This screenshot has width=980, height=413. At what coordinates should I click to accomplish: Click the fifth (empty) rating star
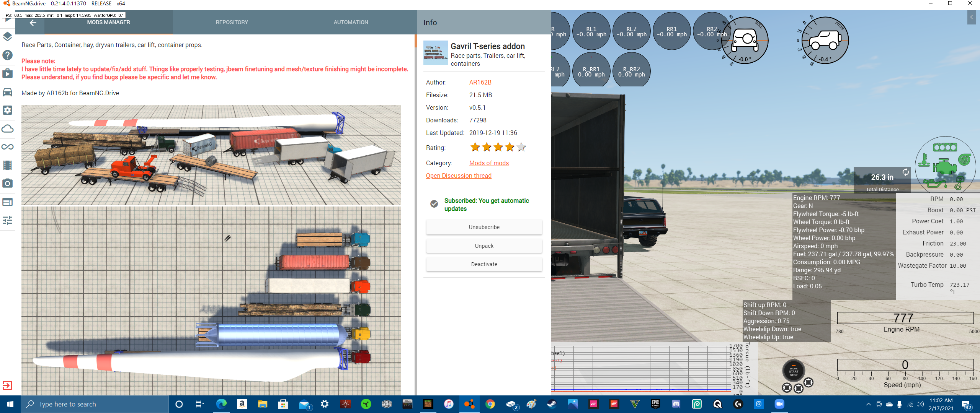point(521,147)
